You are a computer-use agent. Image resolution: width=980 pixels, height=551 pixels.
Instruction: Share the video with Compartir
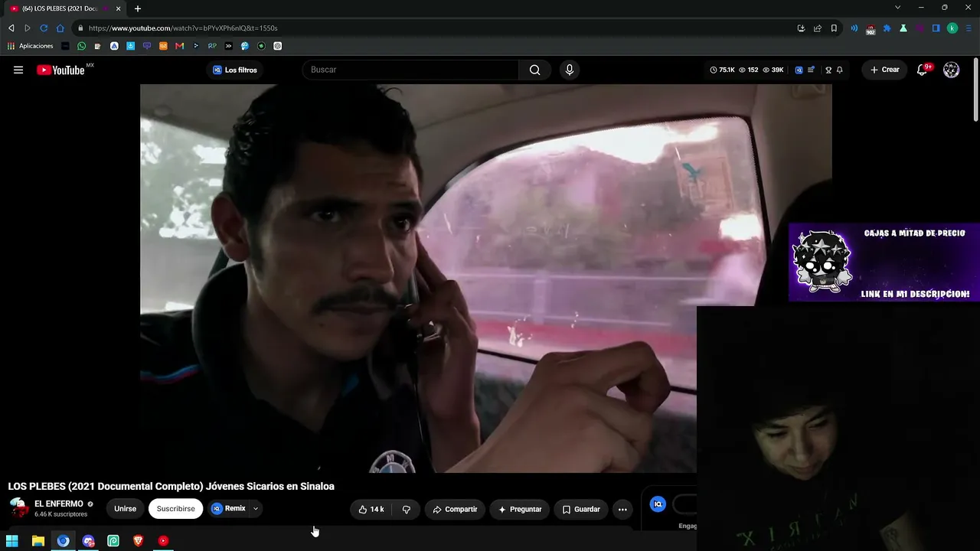pos(455,509)
